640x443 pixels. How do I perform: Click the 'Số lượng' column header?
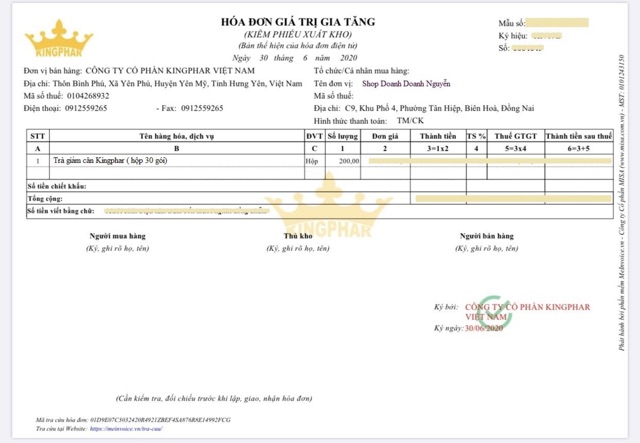[x=342, y=136]
